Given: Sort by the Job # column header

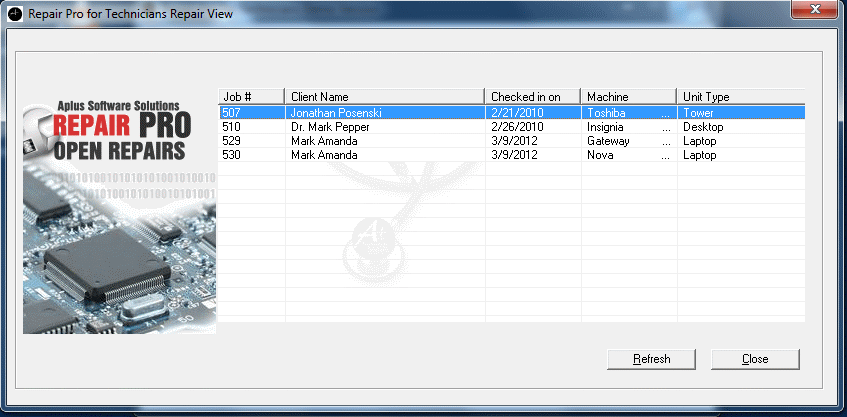Looking at the screenshot, I should 251,97.
